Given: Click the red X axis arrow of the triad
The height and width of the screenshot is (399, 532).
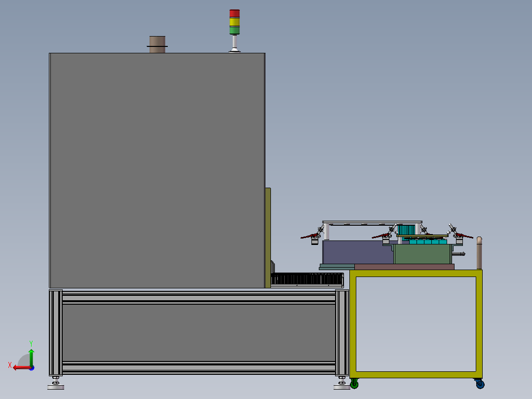Looking at the screenshot, I should pos(21,367).
